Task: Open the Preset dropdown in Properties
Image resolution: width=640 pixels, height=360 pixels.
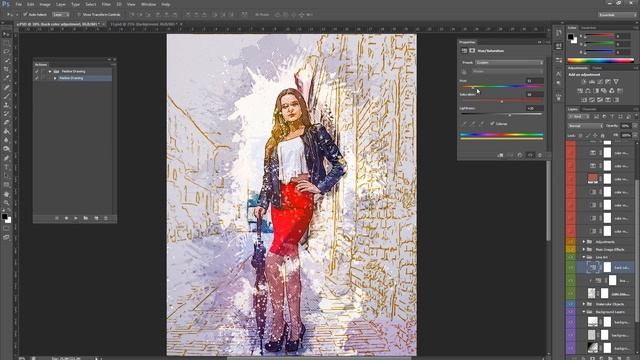Action: 509,62
